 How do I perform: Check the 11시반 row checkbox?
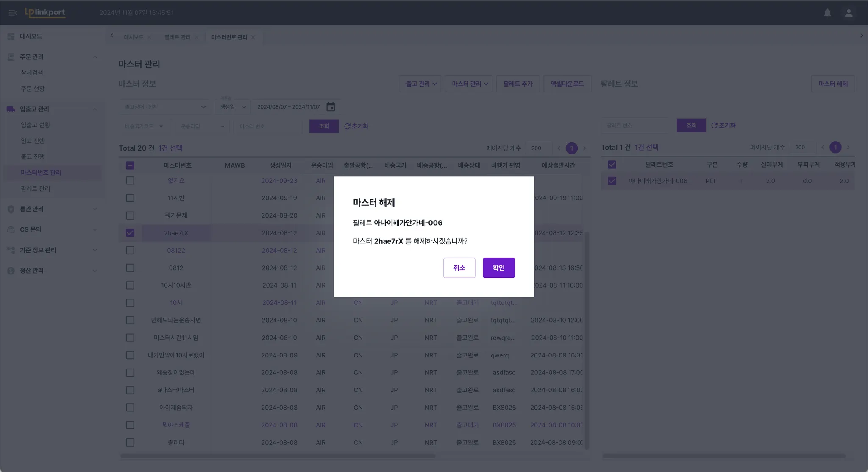point(130,198)
